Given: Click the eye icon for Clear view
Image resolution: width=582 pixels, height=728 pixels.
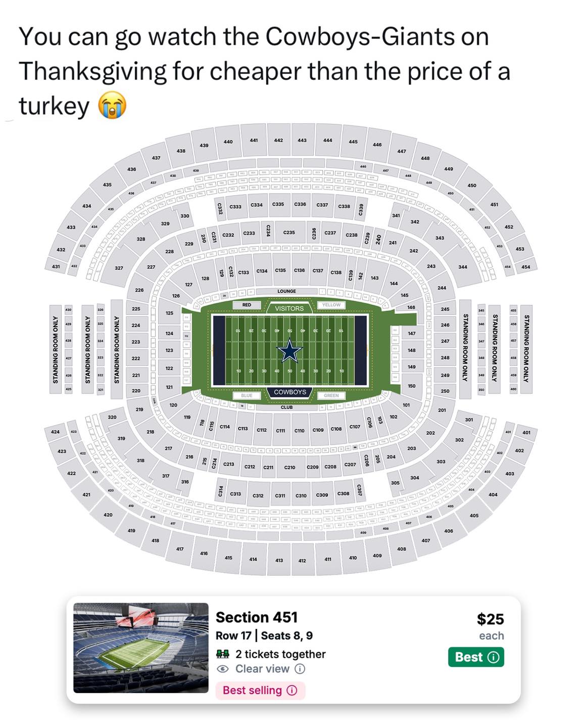Looking at the screenshot, I should 222,669.
